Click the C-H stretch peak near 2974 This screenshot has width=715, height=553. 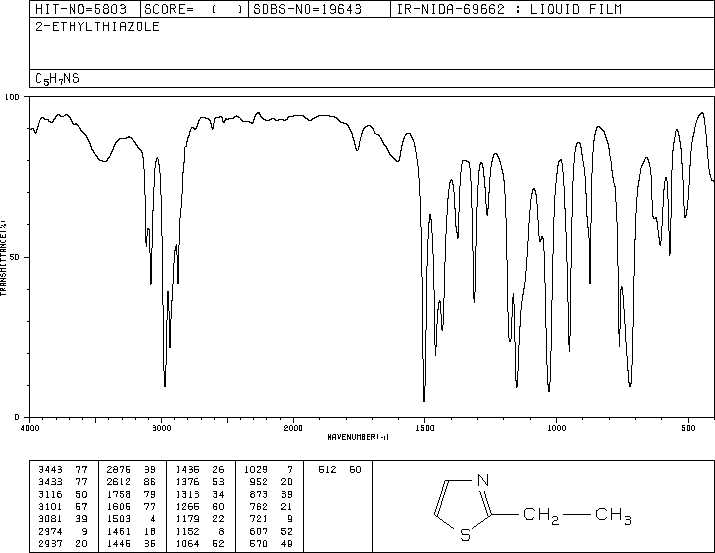pos(165,384)
